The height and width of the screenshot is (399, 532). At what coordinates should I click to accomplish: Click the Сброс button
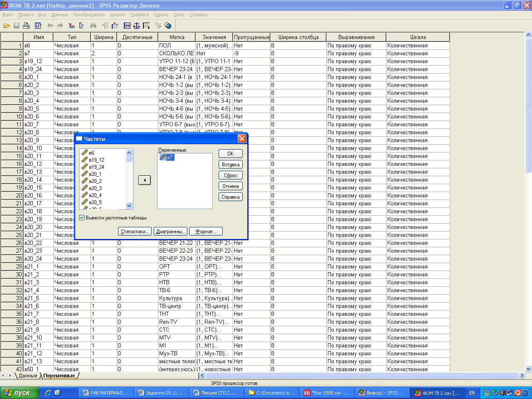click(x=231, y=175)
